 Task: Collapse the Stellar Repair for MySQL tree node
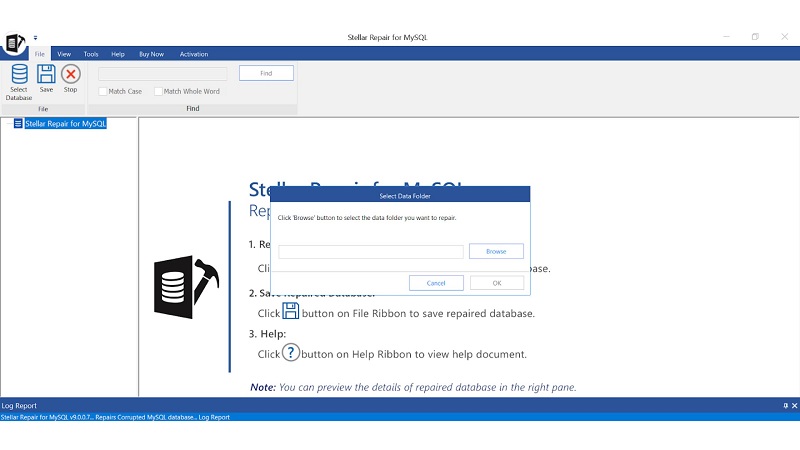7,124
